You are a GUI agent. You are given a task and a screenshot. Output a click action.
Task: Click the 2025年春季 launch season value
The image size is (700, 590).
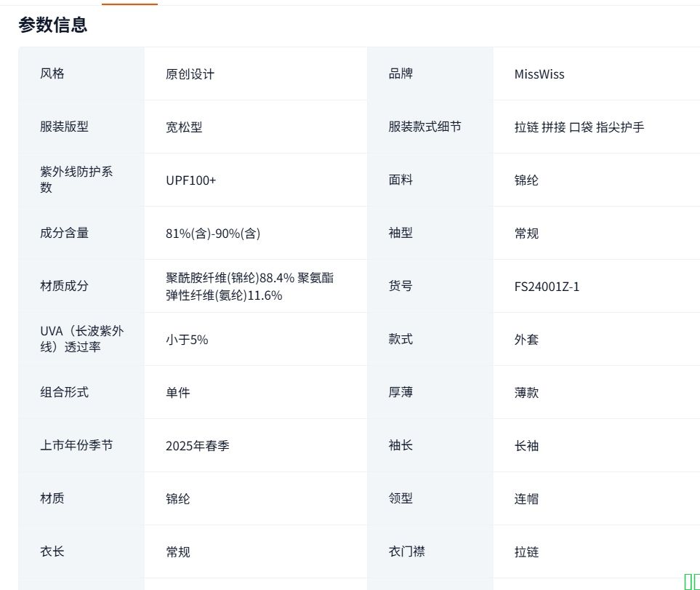pos(198,446)
